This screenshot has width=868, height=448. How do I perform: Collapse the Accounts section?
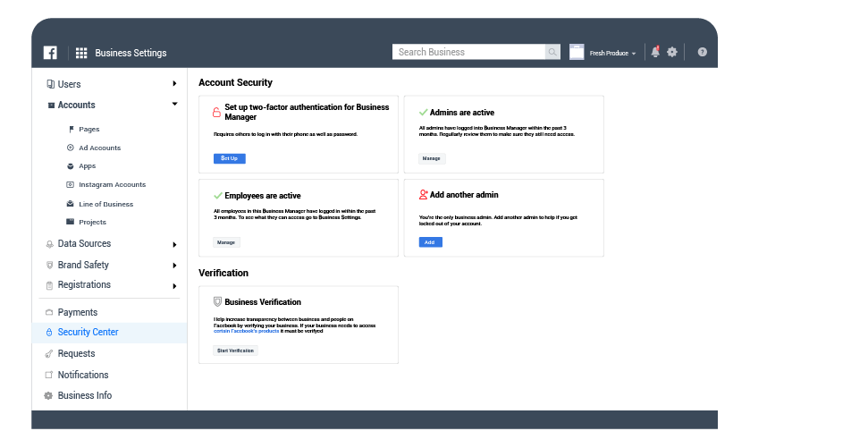174,105
